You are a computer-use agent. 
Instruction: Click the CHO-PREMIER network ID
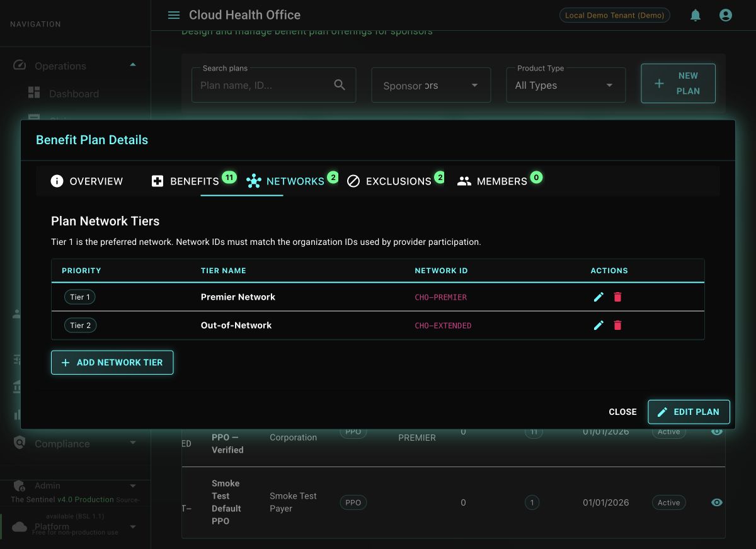(441, 297)
